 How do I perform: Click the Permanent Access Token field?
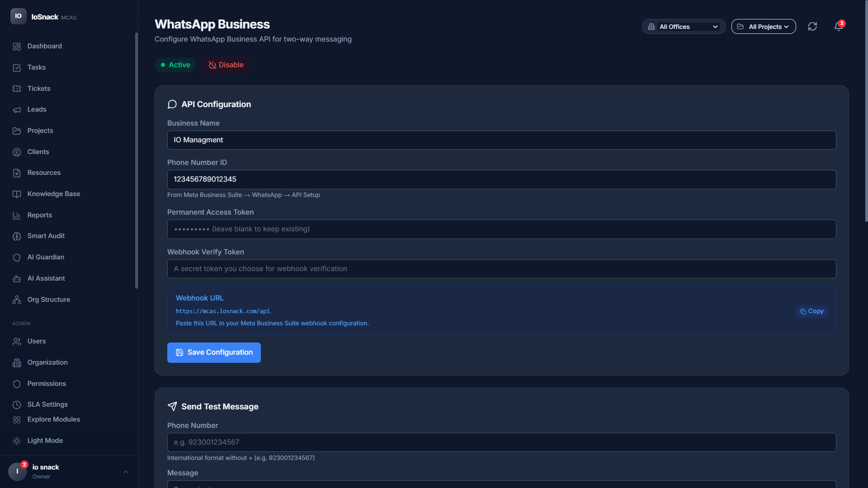coord(501,229)
